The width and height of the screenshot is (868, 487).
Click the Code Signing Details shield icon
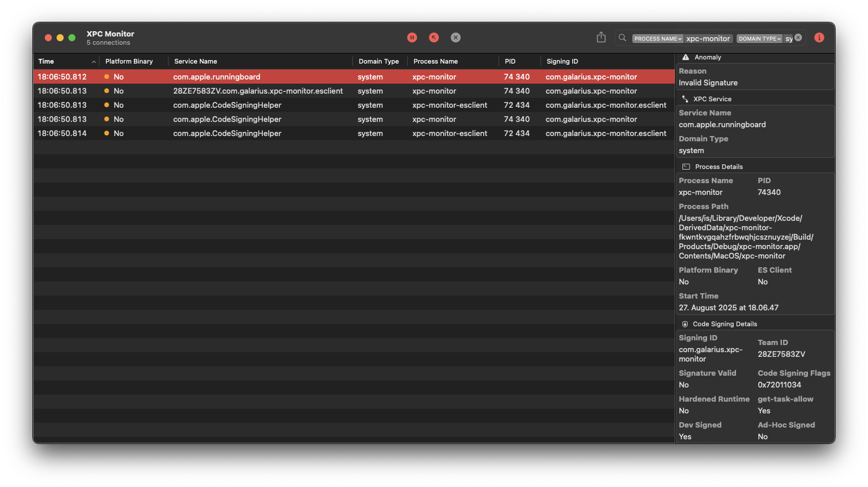(x=685, y=324)
